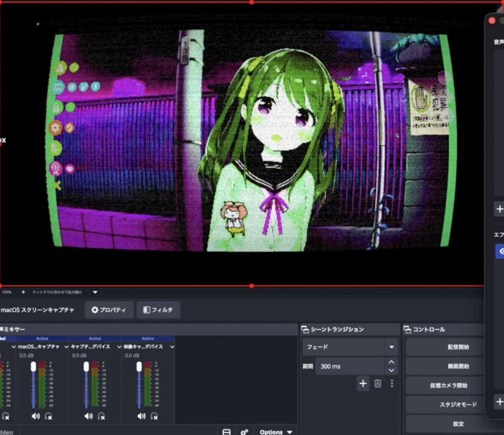The image size is (504, 435).
Task: Toggle headphone monitoring for 映像キャ...デバイス channel
Action: pos(154,416)
